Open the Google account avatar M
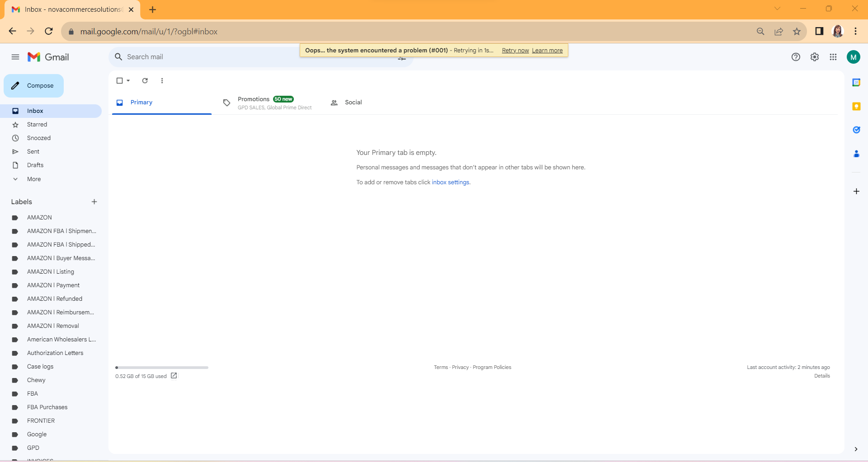This screenshot has width=868, height=462. (x=854, y=57)
